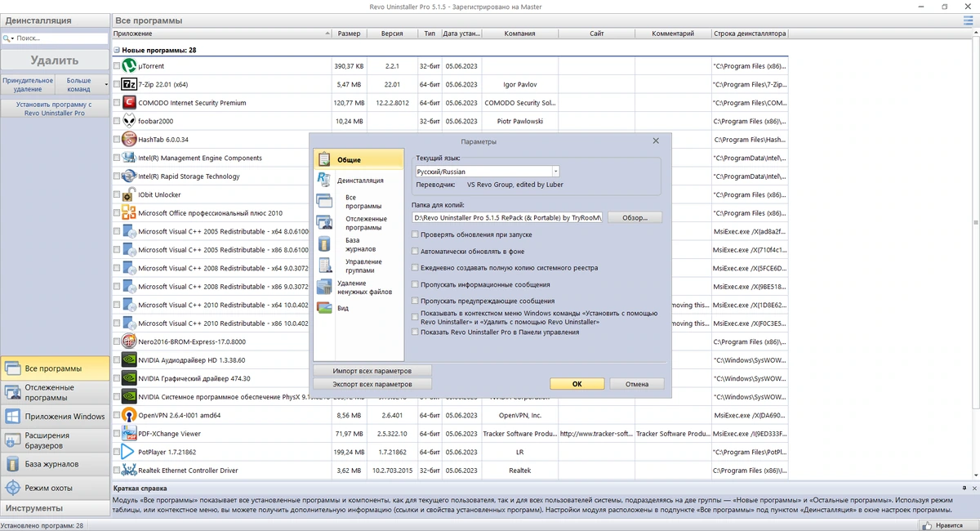Click Принудительное удаление button
The height and width of the screenshot is (531, 980).
(x=28, y=84)
